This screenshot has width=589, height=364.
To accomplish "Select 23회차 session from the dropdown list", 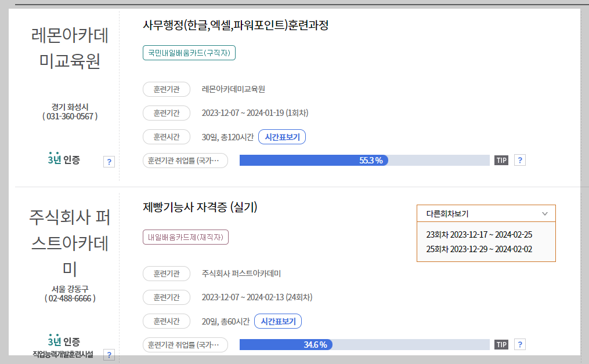I will pos(486,235).
